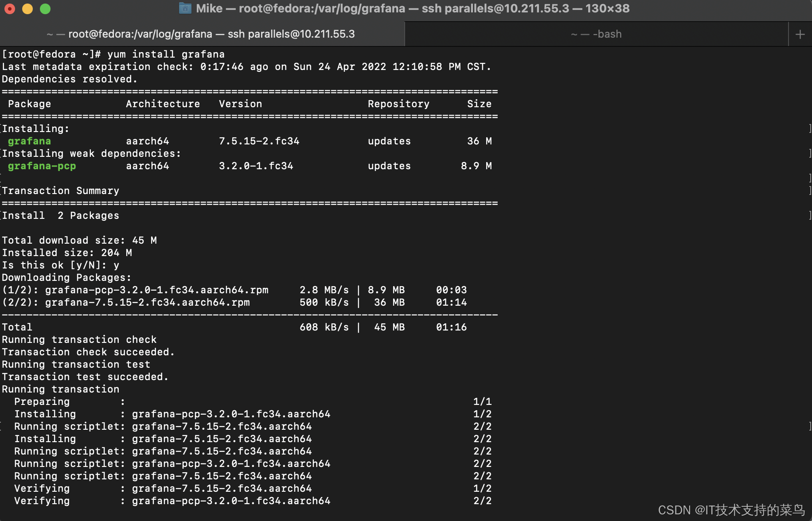Click 'Downloading Packages:' line
Screen dimensions: 812x521
pos(66,277)
